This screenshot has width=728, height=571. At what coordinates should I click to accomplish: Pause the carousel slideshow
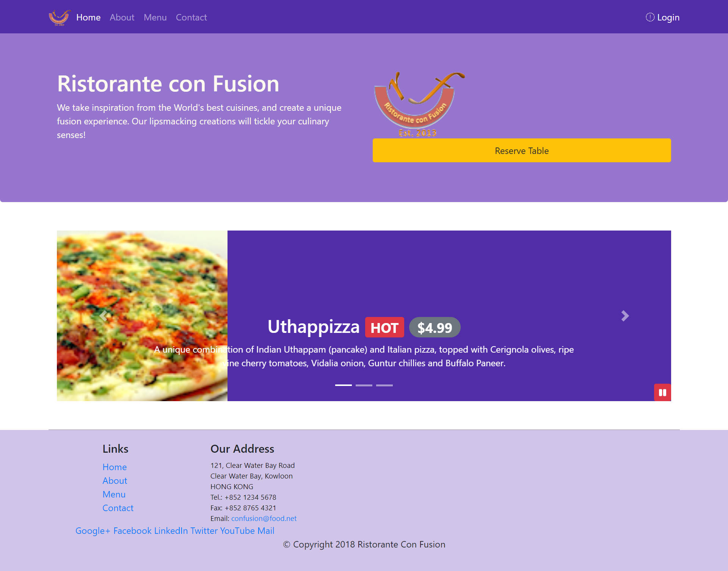[662, 392]
